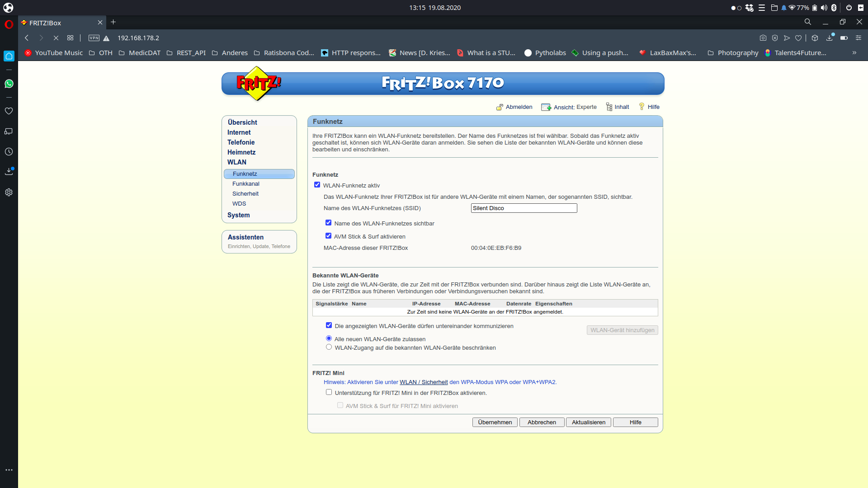This screenshot has height=488, width=868.
Task: Toggle AVM Stick & Surf aktivieren
Action: point(329,236)
